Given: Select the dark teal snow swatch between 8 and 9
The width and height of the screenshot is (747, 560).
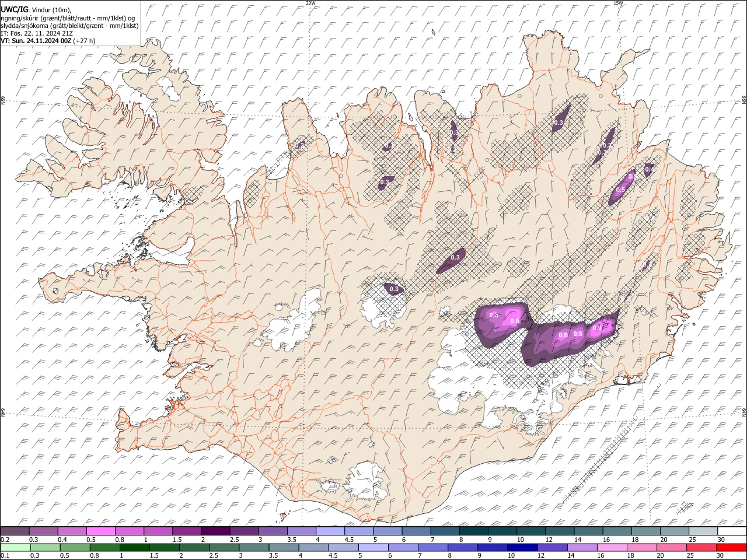Looking at the screenshot, I should coord(473,531).
